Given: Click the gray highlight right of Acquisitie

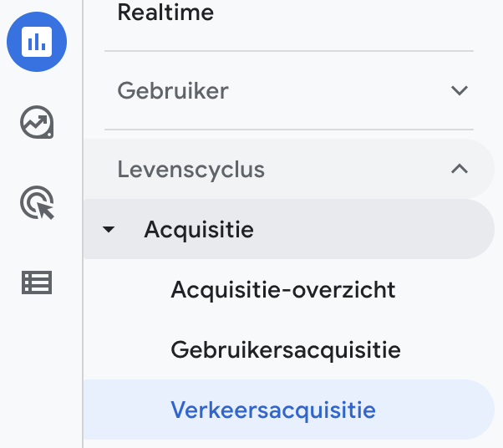Looking at the screenshot, I should click(x=376, y=229).
